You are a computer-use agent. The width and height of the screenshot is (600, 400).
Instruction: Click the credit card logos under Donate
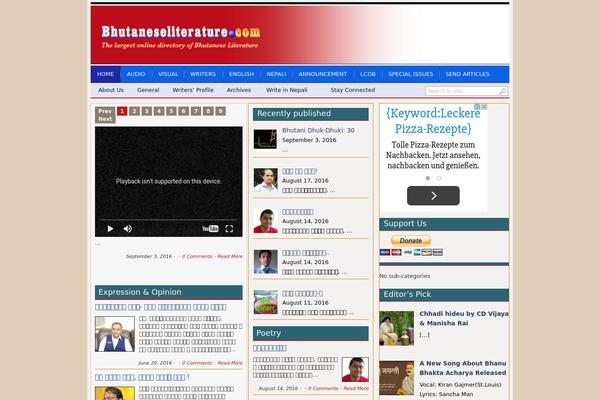tap(411, 252)
